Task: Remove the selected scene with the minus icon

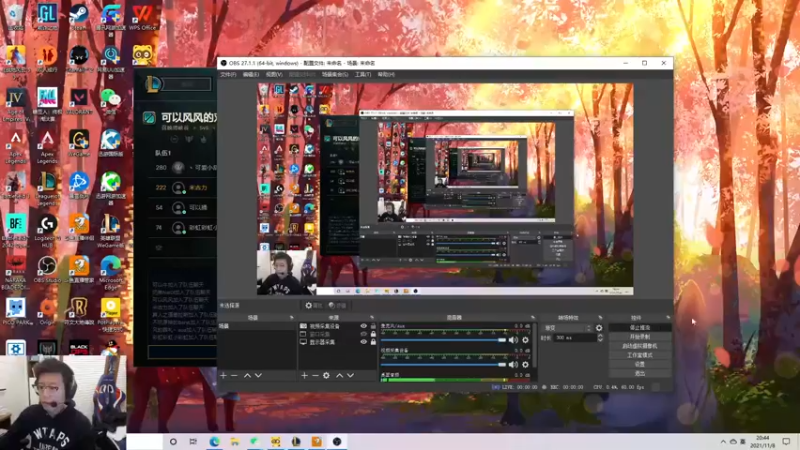Action: 234,376
